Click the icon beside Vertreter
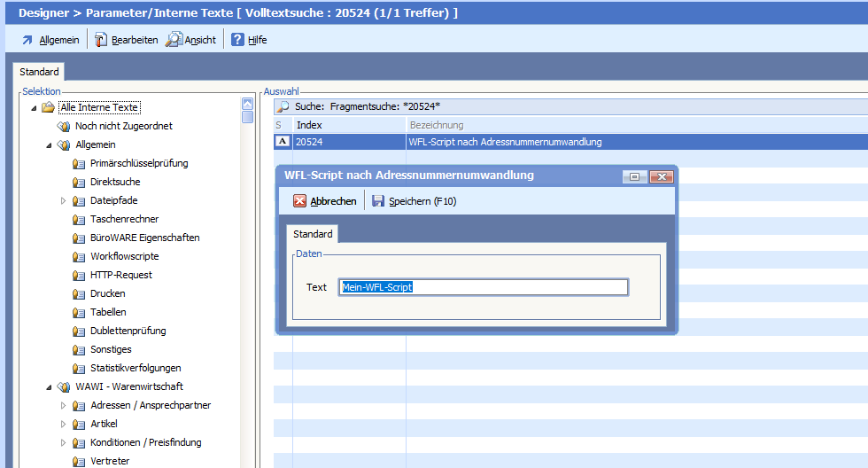Screen dimensions: 868x468 pyautogui.click(x=79, y=462)
